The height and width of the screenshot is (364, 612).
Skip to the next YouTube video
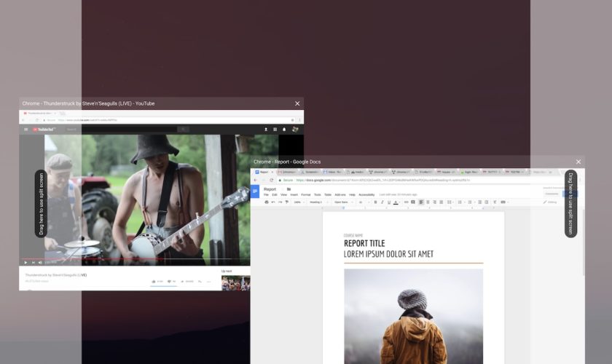34,262
